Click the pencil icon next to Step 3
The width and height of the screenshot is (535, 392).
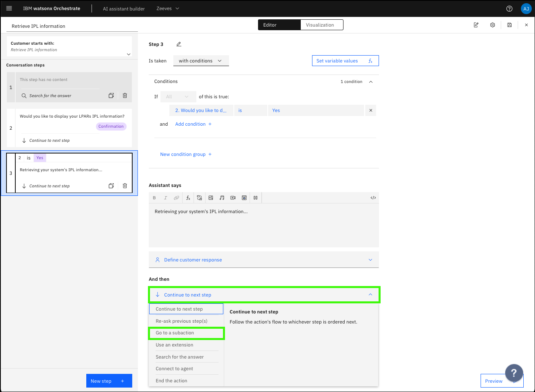pos(179,44)
